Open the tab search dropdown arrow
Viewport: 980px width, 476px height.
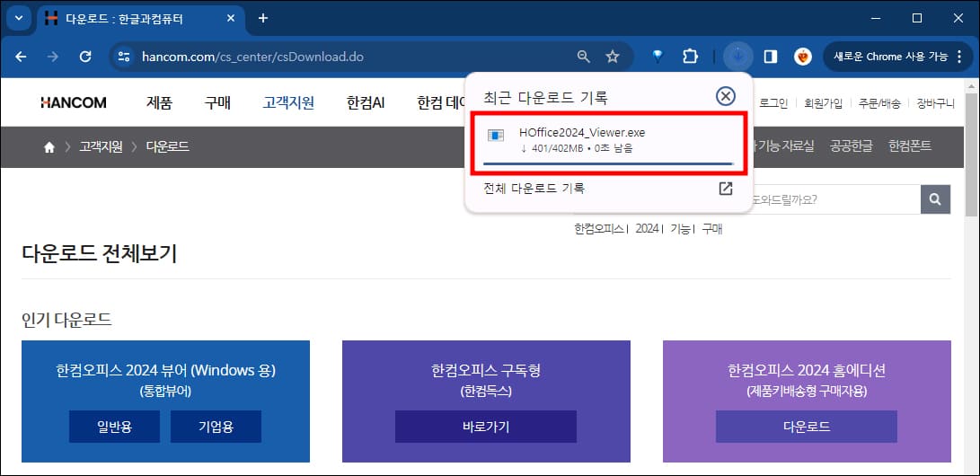[18, 18]
